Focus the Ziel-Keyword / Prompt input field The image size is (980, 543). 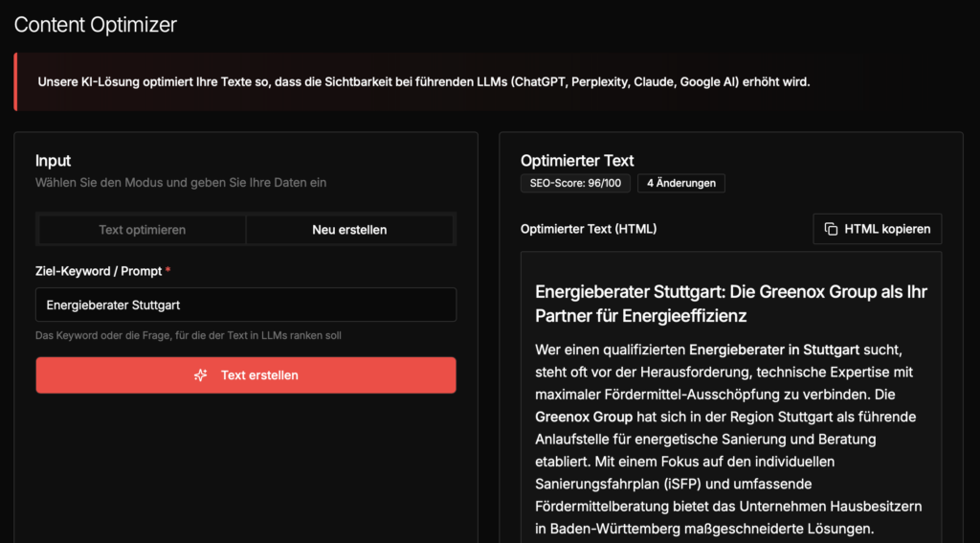coord(246,305)
